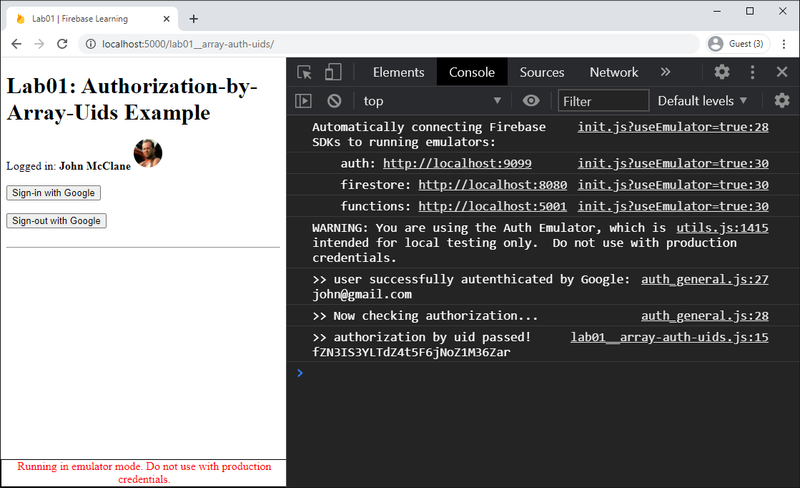Click 'Logged in: John McClane' text
800x488 pixels.
click(x=68, y=166)
